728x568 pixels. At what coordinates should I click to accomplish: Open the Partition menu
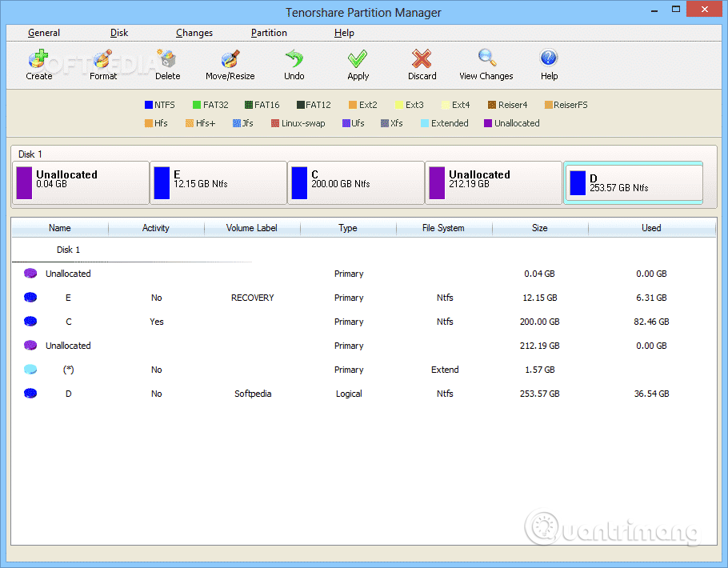point(268,33)
